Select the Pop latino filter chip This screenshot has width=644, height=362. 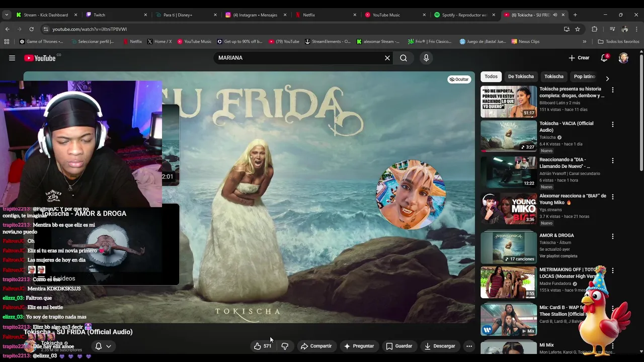585,76
